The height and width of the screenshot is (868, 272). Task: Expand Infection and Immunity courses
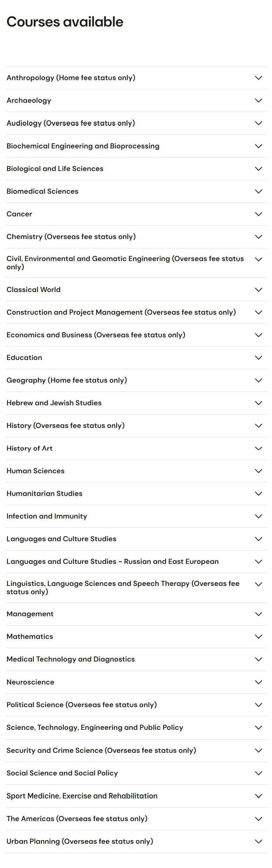click(136, 516)
